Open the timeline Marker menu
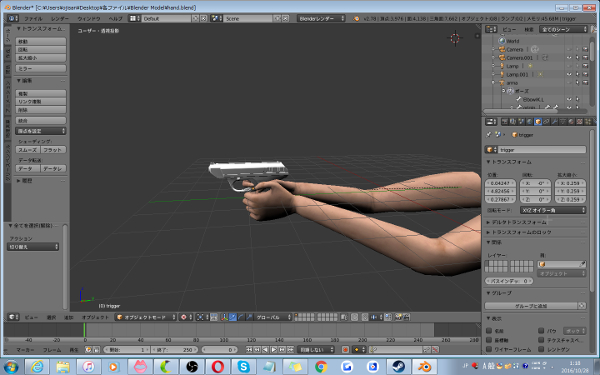This screenshot has height=375, width=600. point(25,350)
